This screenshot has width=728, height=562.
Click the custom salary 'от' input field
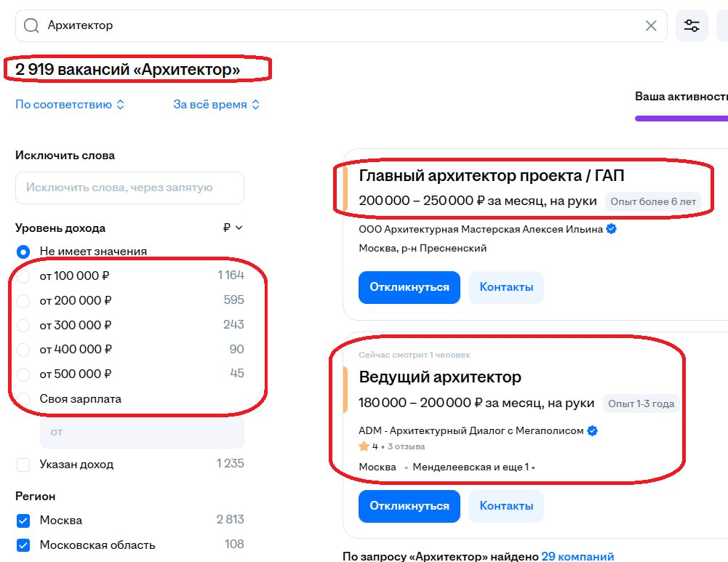pos(142,432)
